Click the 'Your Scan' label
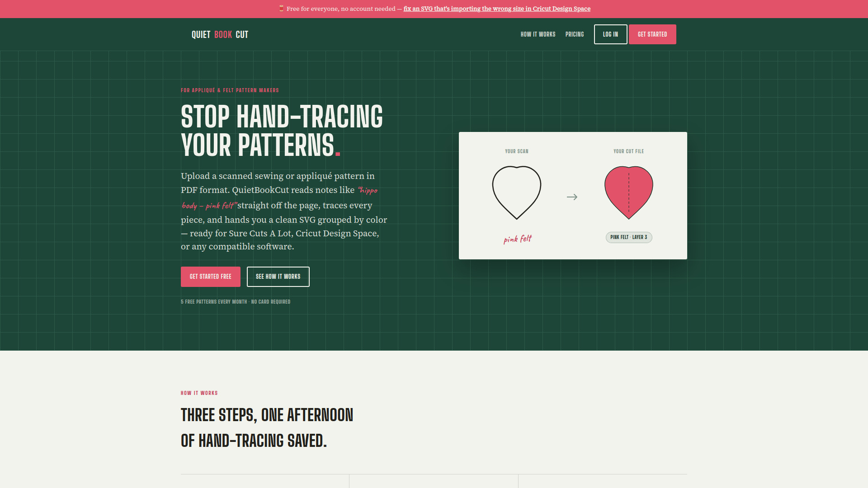This screenshot has height=488, width=868. (x=517, y=151)
